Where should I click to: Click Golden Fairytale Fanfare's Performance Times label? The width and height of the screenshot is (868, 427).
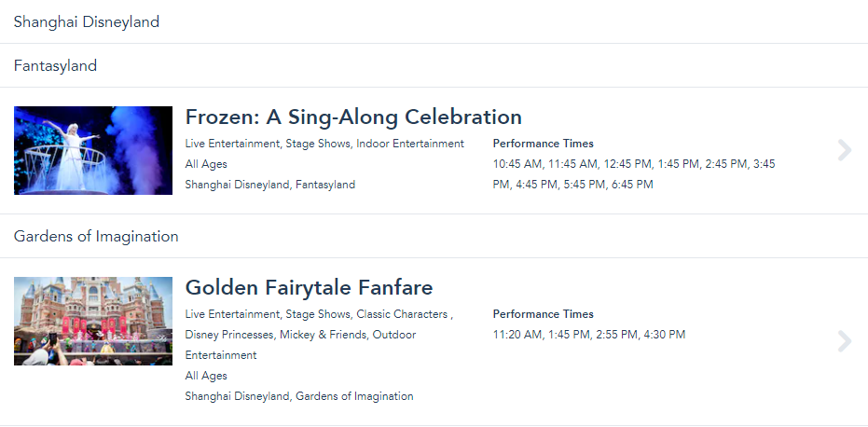(543, 314)
